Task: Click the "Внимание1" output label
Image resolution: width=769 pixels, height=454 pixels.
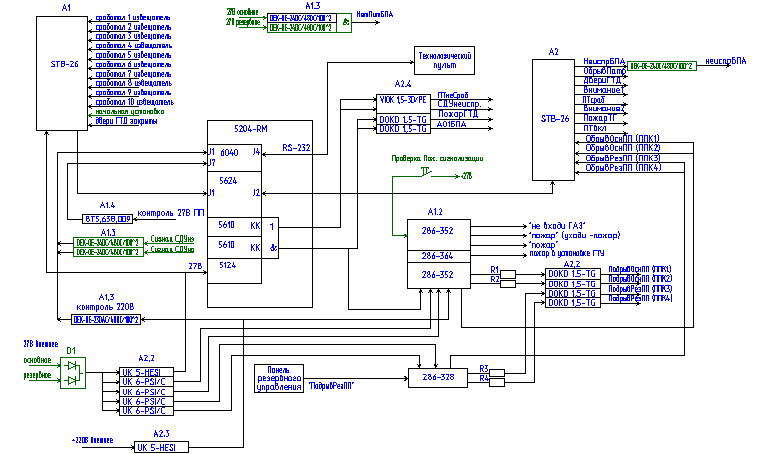Action: 604,90
